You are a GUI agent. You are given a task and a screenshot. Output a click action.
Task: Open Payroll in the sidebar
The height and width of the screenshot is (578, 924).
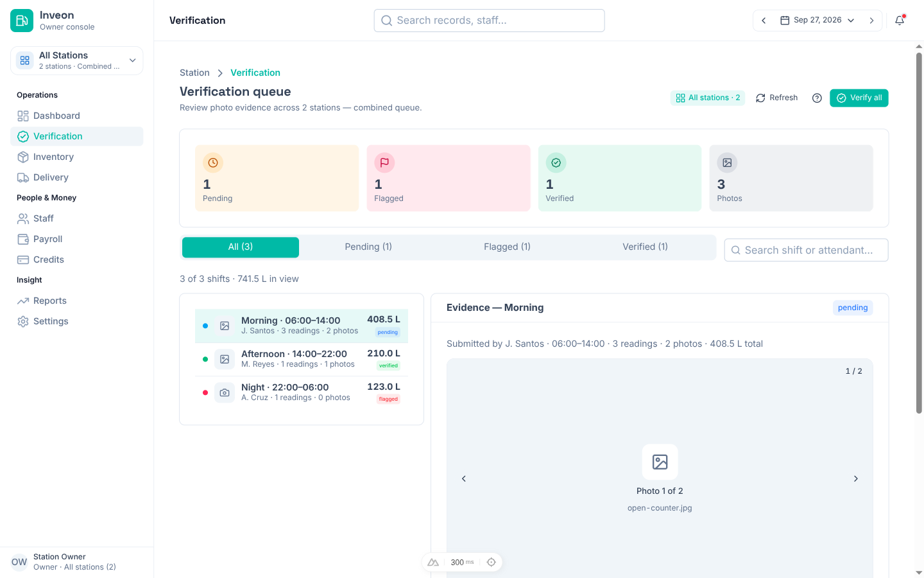pyautogui.click(x=77, y=239)
